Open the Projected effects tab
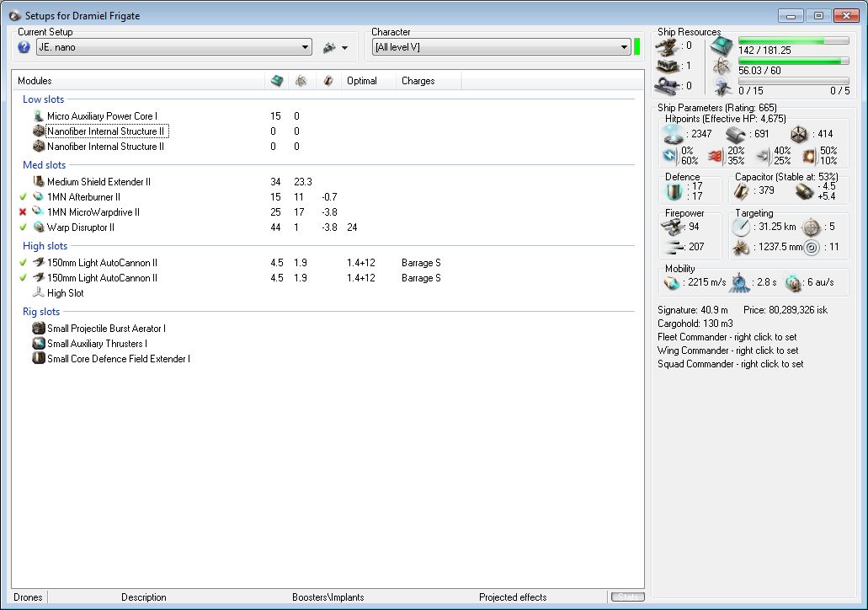This screenshot has width=868, height=610. click(513, 597)
